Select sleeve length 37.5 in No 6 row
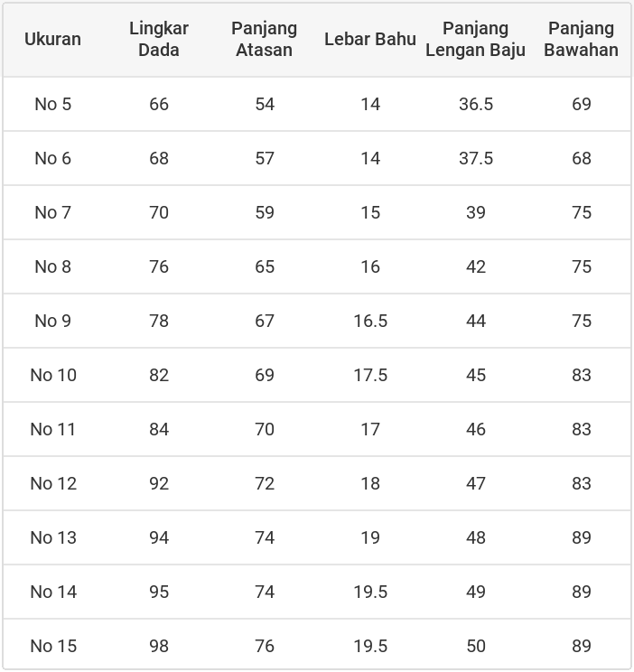The height and width of the screenshot is (672, 634). coord(476,158)
